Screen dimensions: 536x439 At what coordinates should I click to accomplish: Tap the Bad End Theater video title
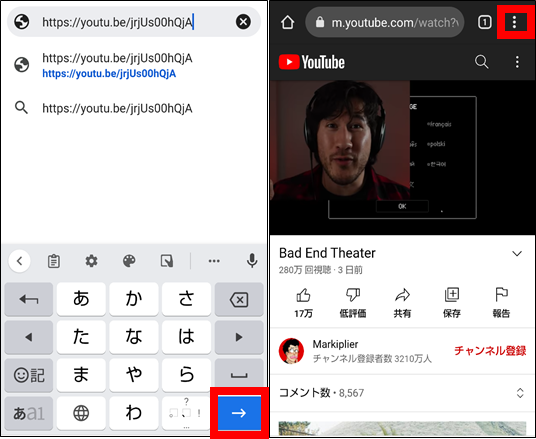point(327,253)
